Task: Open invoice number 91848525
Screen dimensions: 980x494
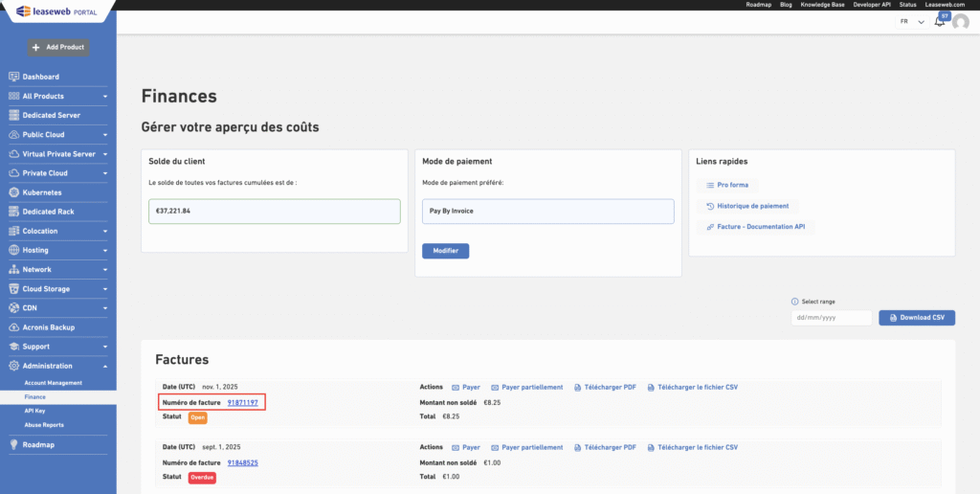Action: pyautogui.click(x=242, y=462)
